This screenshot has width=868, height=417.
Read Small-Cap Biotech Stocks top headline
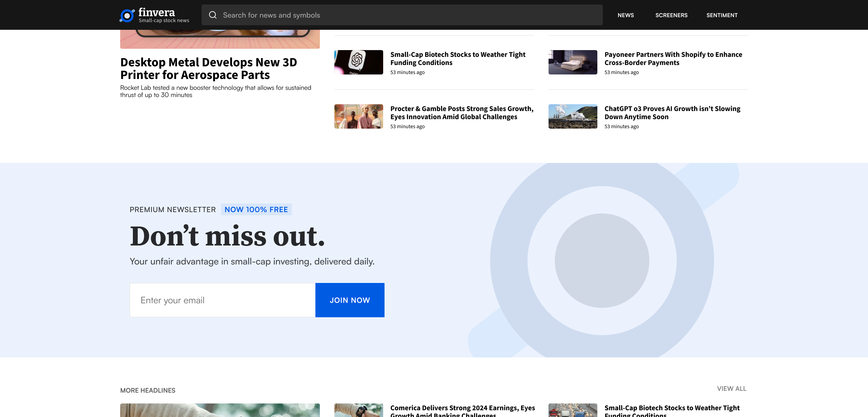(x=457, y=59)
